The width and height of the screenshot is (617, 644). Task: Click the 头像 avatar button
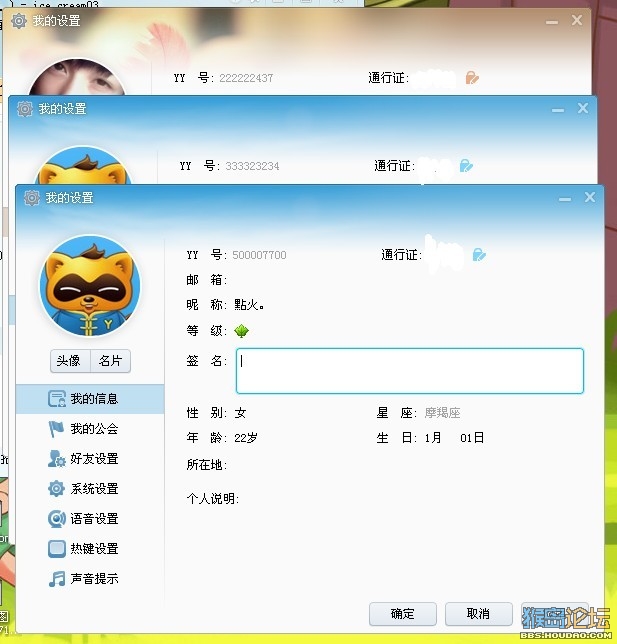[x=70, y=361]
